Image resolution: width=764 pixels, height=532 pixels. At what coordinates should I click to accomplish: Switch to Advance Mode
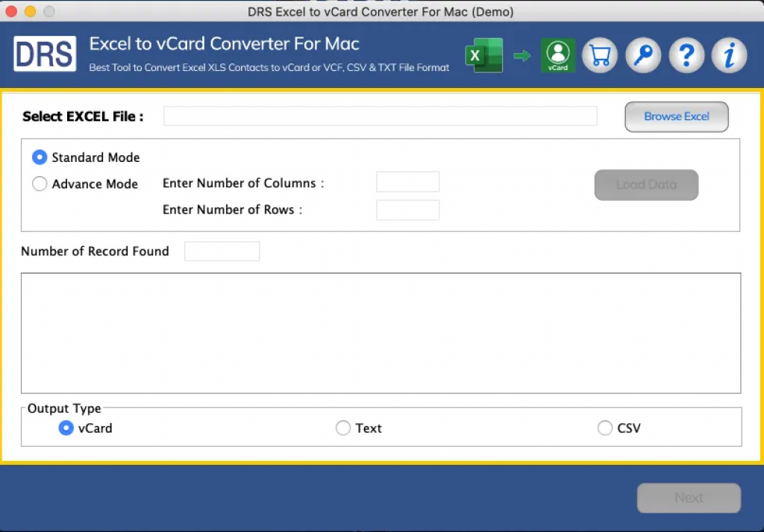(39, 184)
